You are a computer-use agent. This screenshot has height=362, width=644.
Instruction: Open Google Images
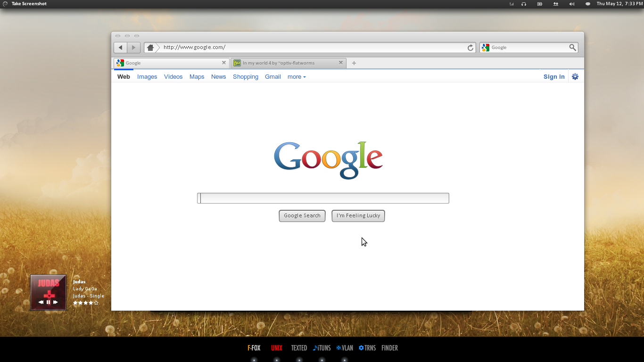click(147, 77)
